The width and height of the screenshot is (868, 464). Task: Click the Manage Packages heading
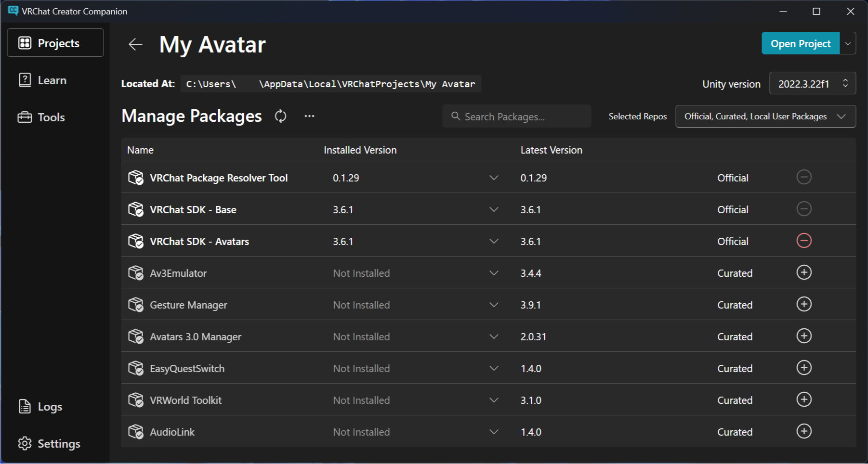click(192, 116)
